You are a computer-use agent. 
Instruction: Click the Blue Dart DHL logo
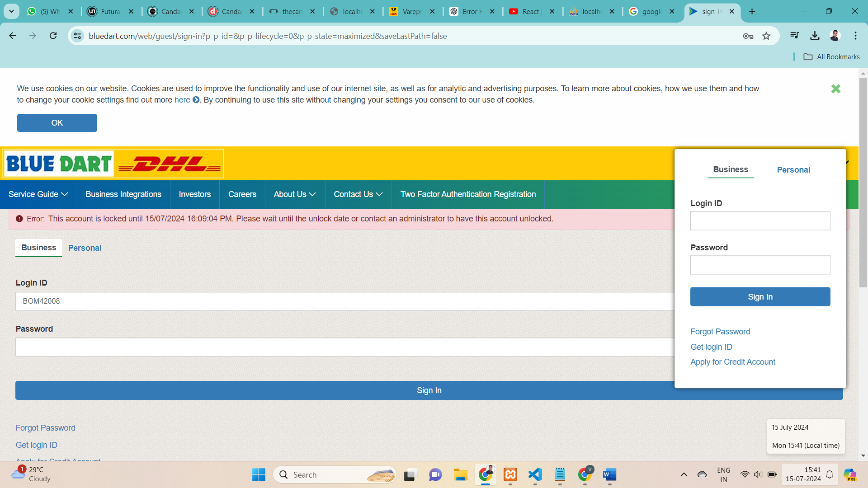pyautogui.click(x=113, y=164)
